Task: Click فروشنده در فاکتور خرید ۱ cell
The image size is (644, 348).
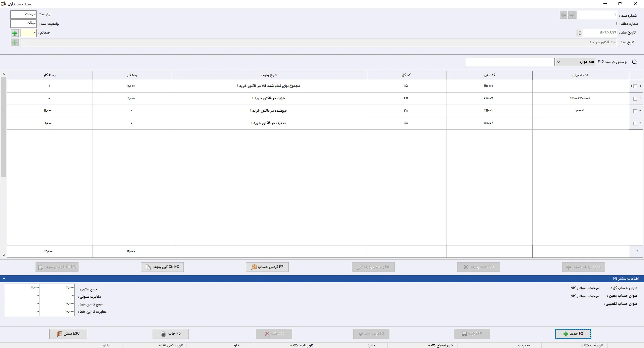Action: pyautogui.click(x=269, y=111)
